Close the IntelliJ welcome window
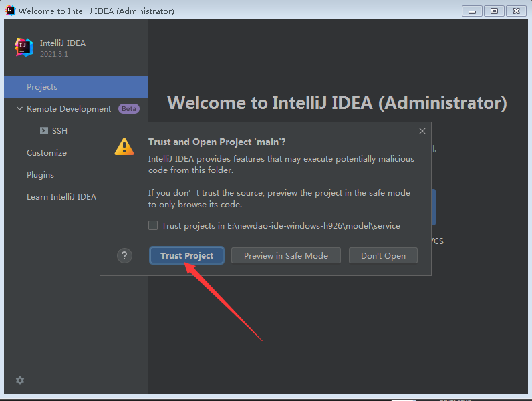 pyautogui.click(x=516, y=11)
